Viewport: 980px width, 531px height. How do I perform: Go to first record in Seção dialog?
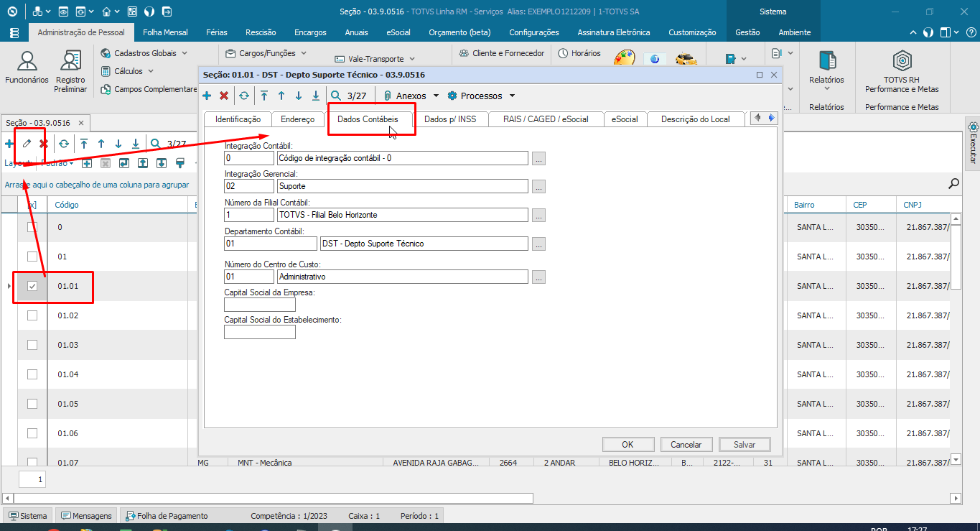click(264, 96)
